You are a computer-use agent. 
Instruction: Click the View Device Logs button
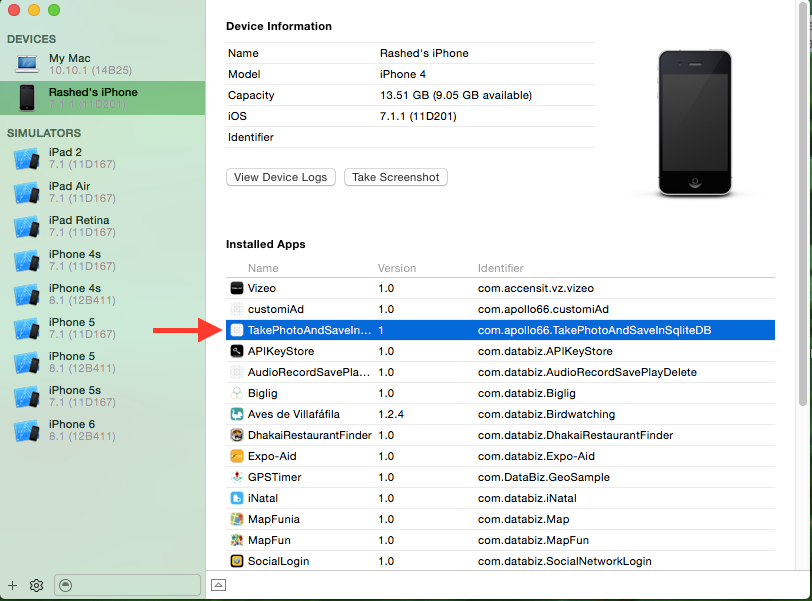[280, 177]
